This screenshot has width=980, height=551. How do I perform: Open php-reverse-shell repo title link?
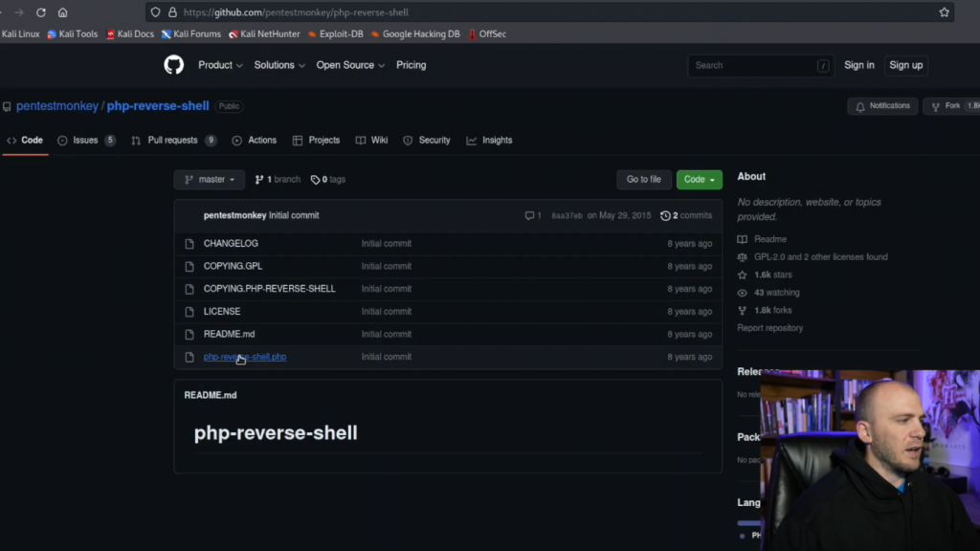tap(158, 106)
